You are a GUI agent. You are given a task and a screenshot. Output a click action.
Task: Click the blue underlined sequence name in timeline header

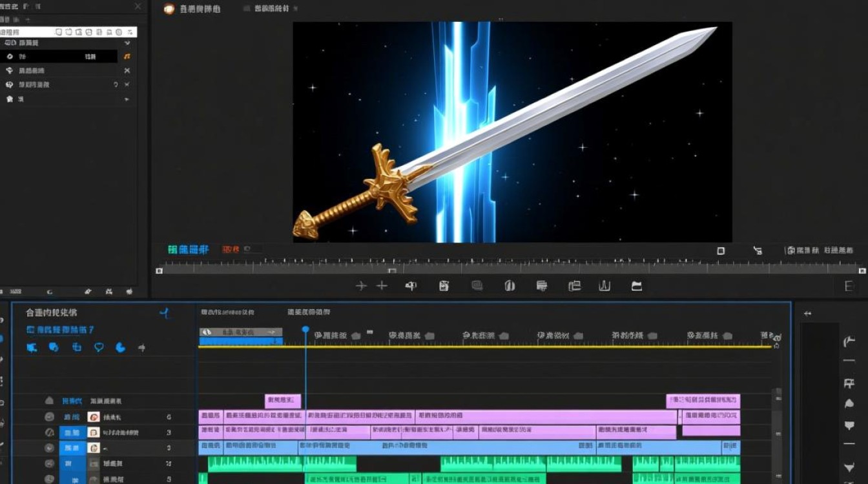click(61, 330)
